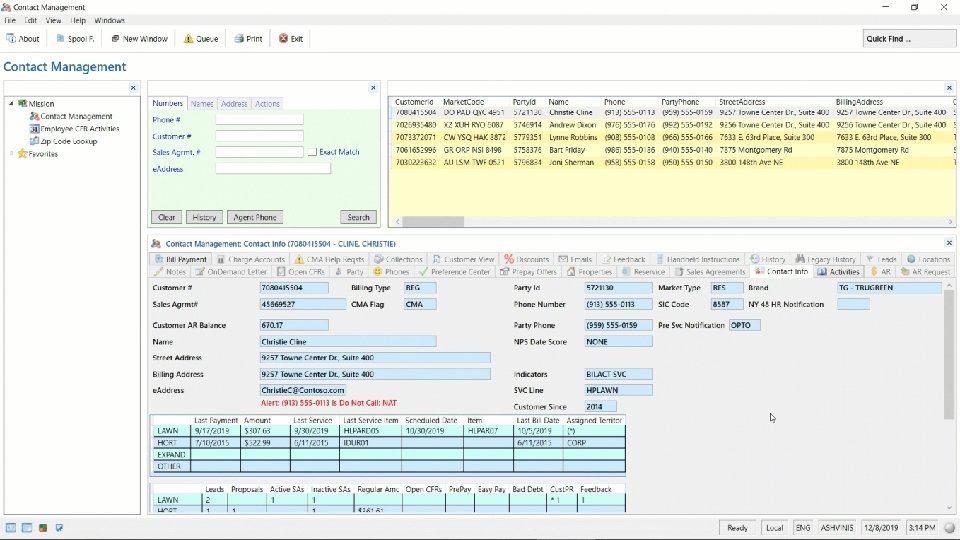The image size is (960, 540).
Task: Open the Help menu
Action: click(78, 20)
